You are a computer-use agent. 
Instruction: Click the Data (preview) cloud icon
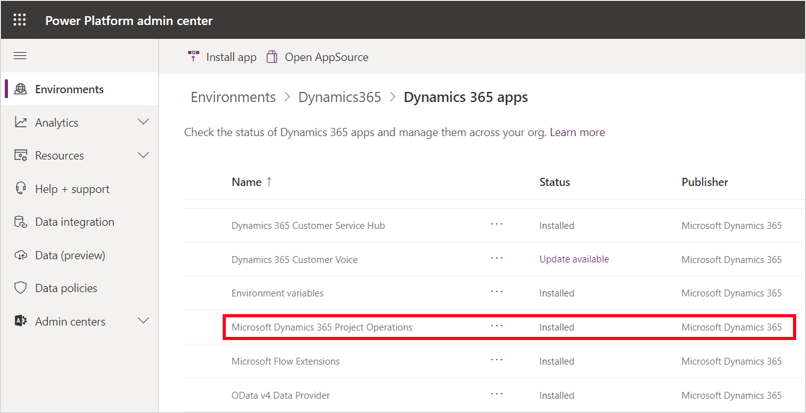(x=21, y=255)
